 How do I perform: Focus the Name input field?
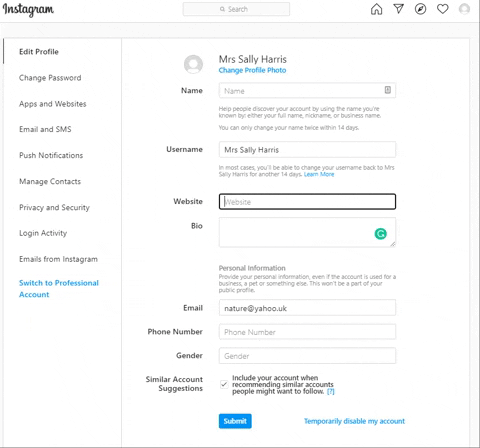click(x=307, y=90)
